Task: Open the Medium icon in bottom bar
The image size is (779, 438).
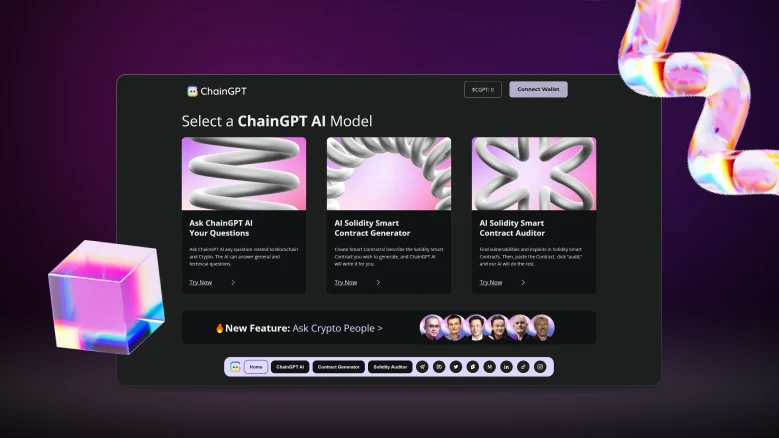Action: 489,367
